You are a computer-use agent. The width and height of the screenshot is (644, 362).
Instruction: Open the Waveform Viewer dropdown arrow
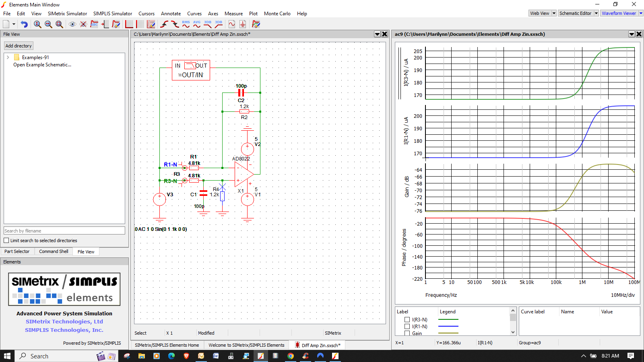tap(641, 13)
